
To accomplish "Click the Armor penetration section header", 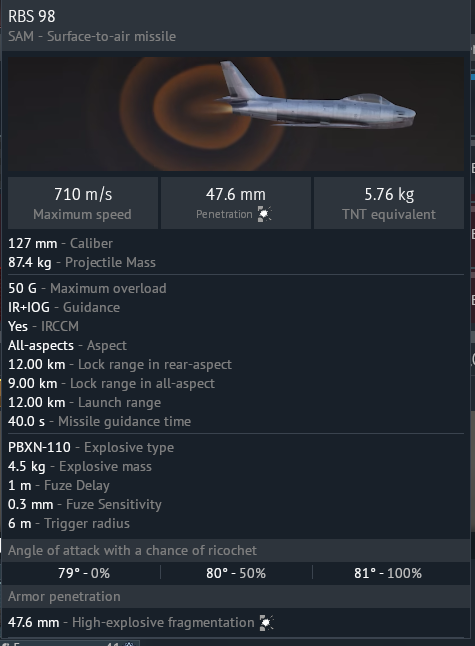I will (236, 597).
